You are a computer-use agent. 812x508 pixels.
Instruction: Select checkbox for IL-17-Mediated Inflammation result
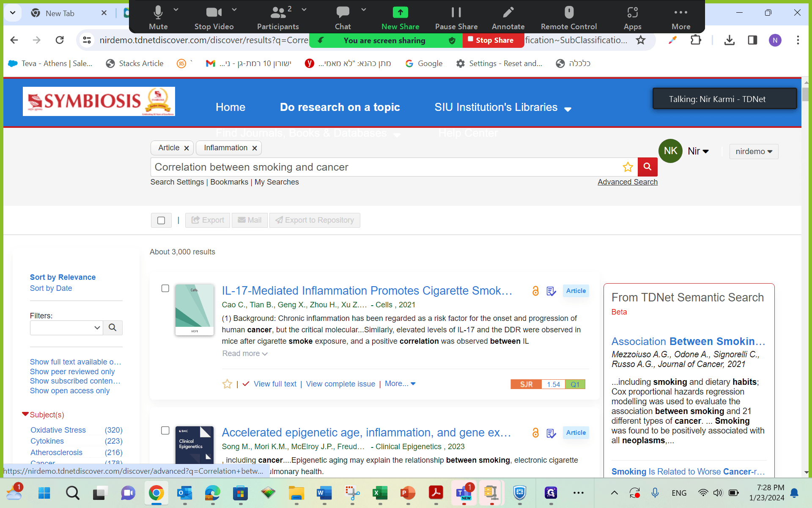coord(165,288)
